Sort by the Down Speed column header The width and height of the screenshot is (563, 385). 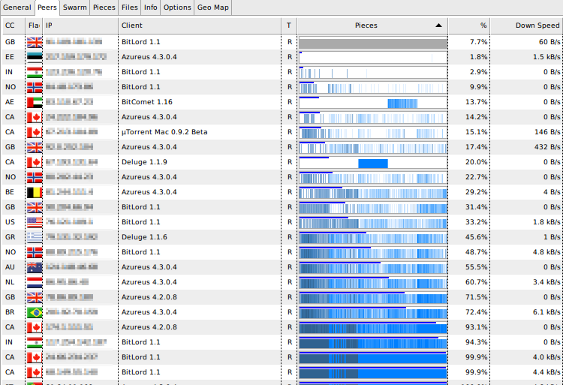tap(526, 25)
